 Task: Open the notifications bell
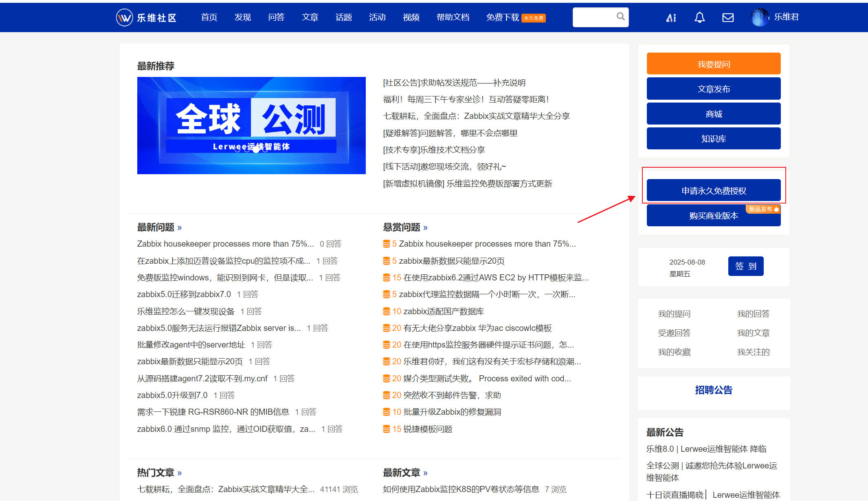699,18
